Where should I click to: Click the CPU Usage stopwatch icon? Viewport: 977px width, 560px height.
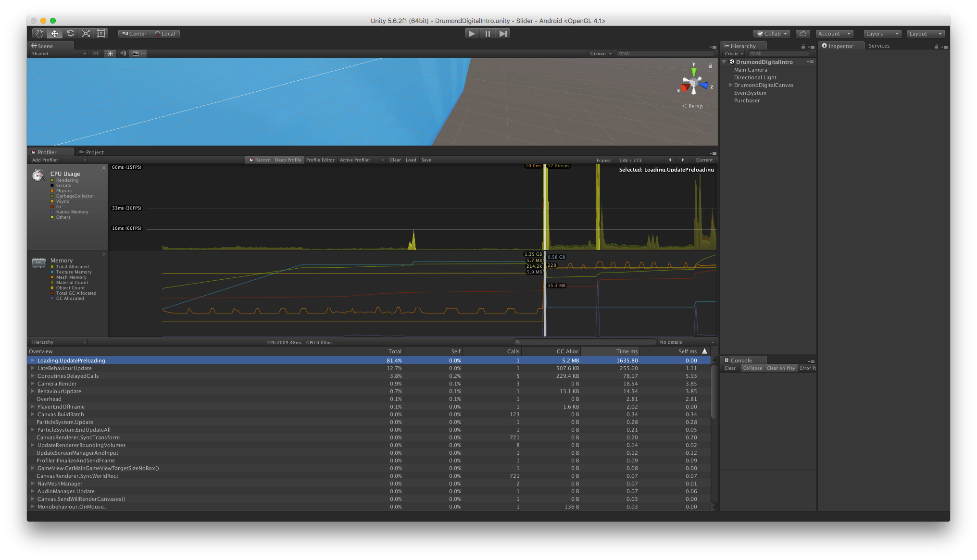click(x=38, y=175)
